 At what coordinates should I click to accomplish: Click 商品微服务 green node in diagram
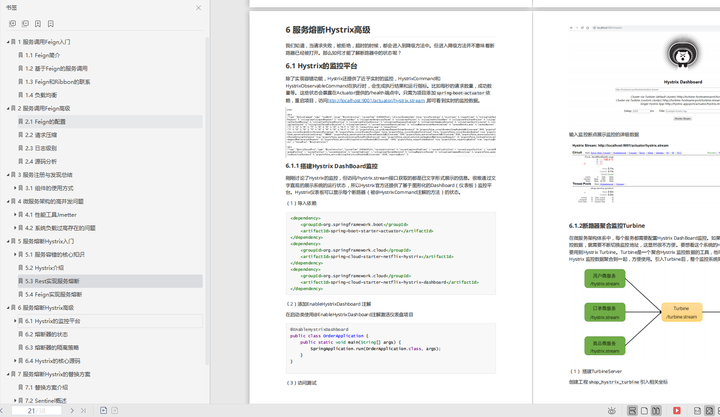[x=605, y=346]
